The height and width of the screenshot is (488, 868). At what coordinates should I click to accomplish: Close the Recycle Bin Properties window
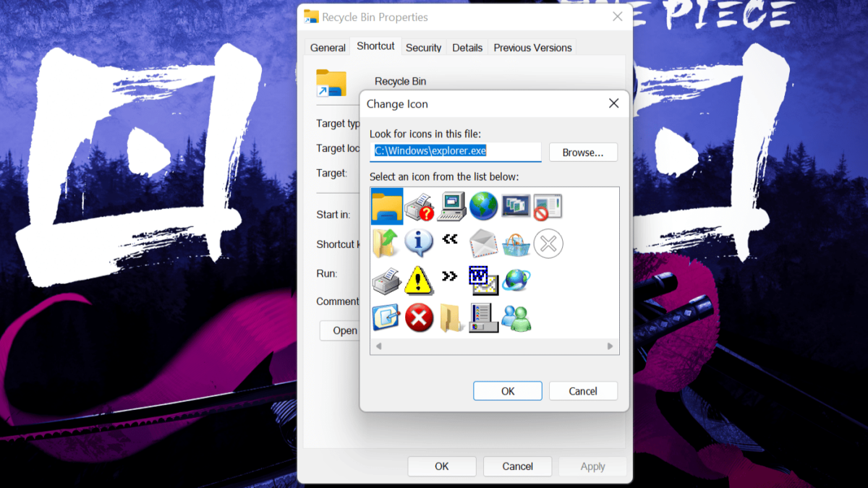pyautogui.click(x=617, y=17)
